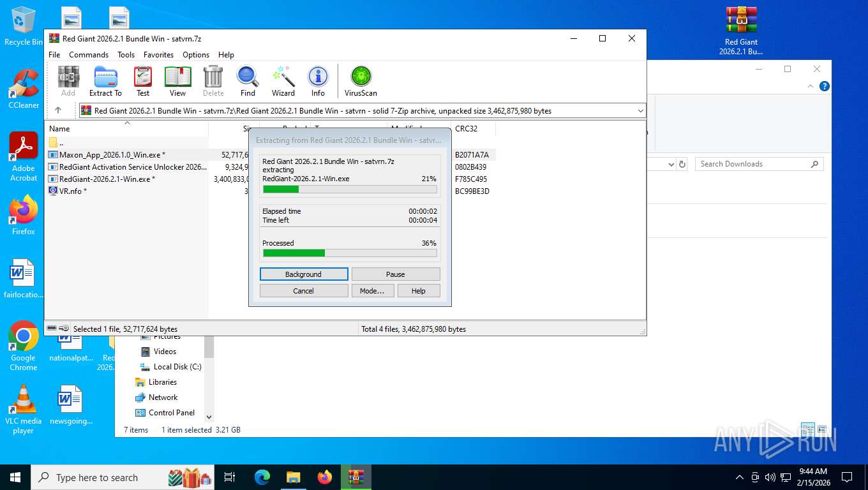Click the Search Downloads input field
868x490 pixels.
(759, 164)
